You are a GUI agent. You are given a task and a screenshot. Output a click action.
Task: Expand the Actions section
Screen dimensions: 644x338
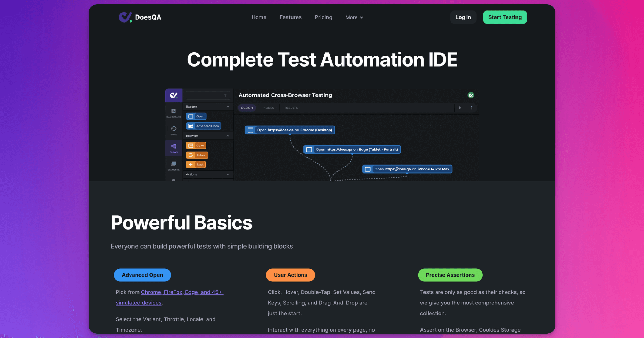click(x=228, y=174)
